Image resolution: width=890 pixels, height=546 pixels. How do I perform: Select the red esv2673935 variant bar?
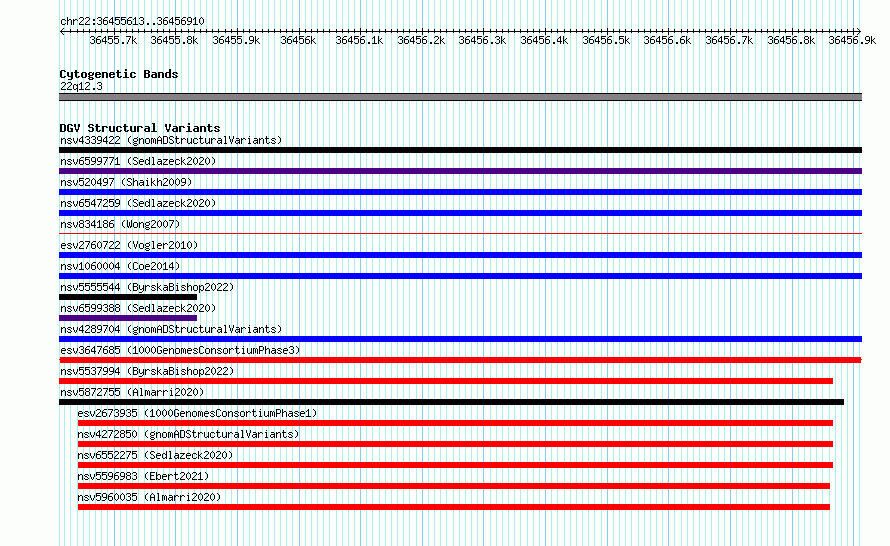455,423
